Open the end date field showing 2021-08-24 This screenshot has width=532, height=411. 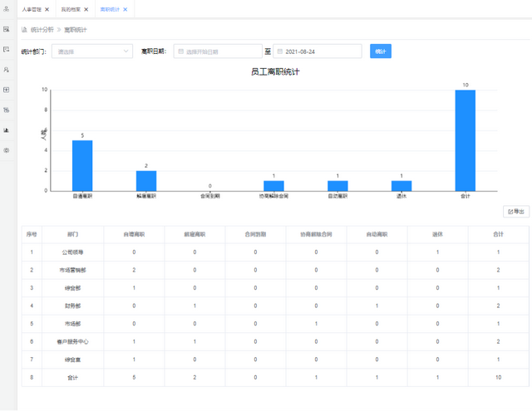coord(318,51)
